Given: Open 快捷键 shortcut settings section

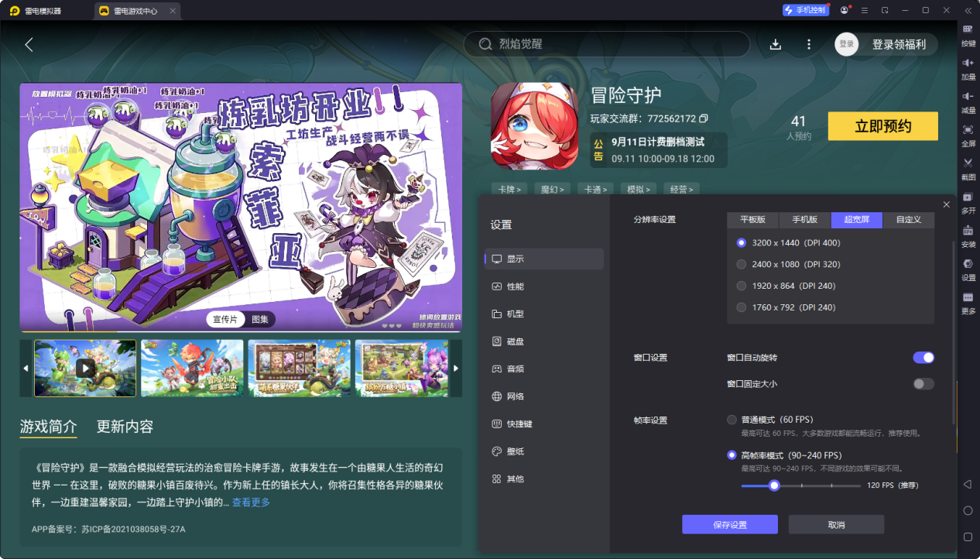Looking at the screenshot, I should (x=544, y=424).
